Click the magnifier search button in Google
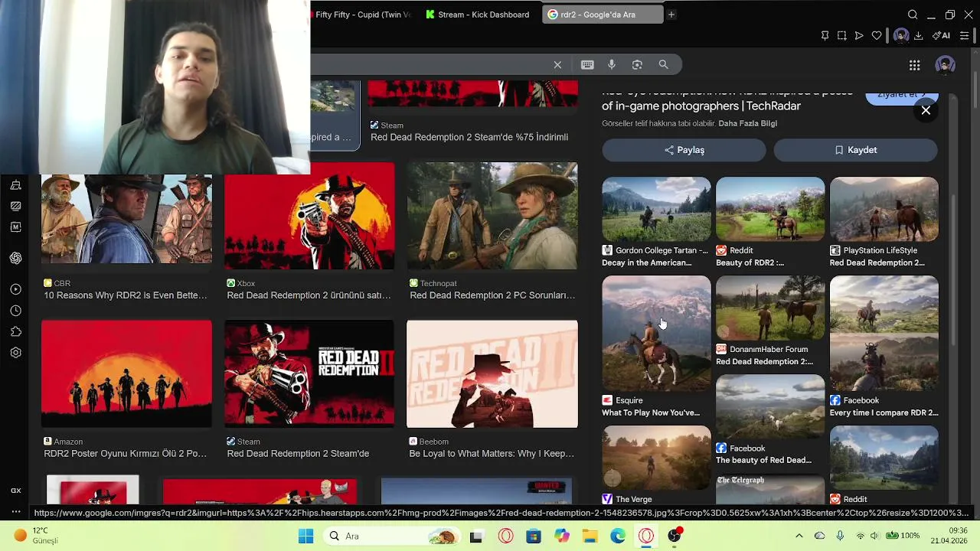 pos(663,65)
